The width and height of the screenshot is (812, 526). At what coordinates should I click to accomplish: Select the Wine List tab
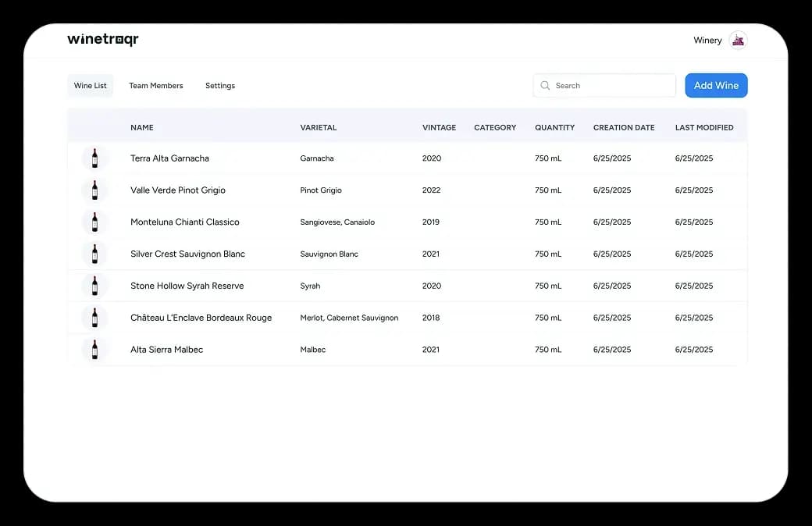click(90, 86)
